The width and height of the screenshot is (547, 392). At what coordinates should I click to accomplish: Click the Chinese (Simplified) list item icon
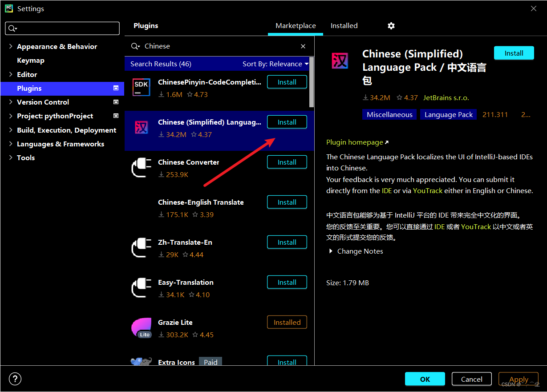141,128
